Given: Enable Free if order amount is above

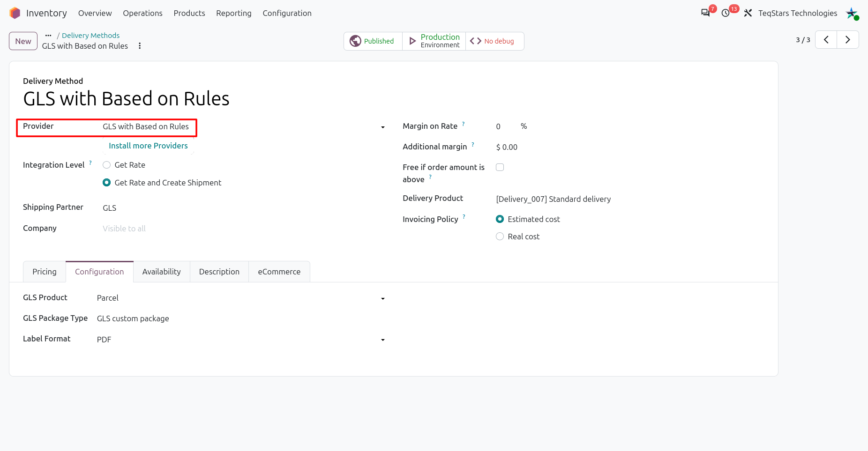Looking at the screenshot, I should click(500, 167).
